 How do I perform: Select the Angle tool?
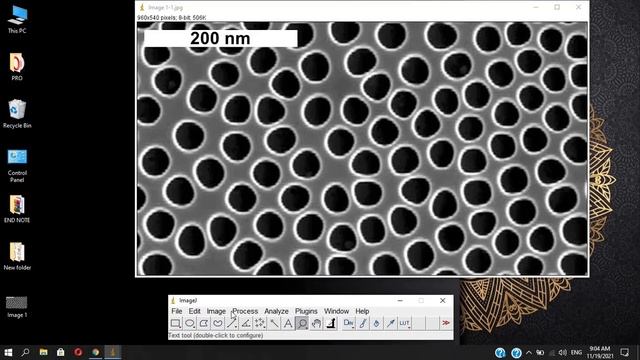pos(246,323)
